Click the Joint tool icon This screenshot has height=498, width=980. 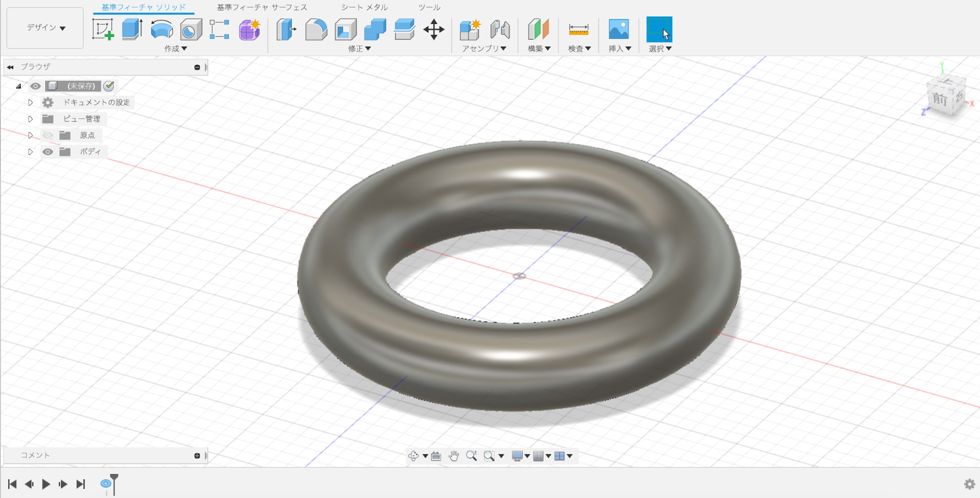pos(500,29)
